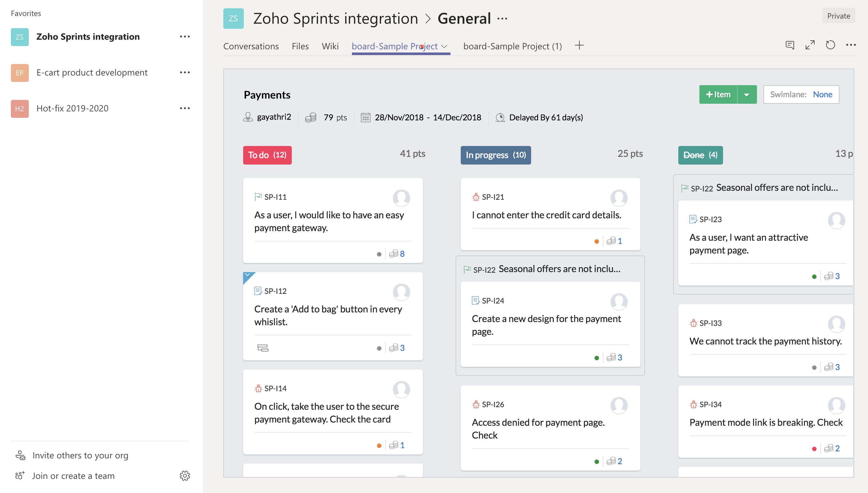Click the green + Item button
The image size is (868, 493).
[x=718, y=94]
